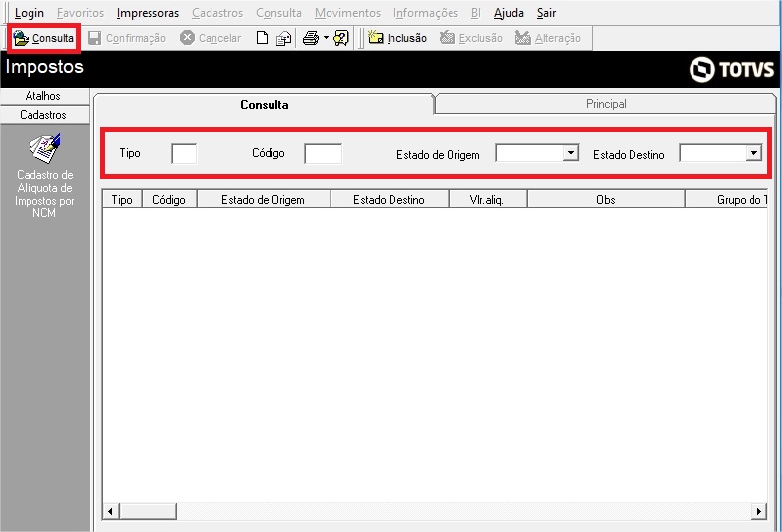Viewport: 782px width, 532px height.
Task: Open the printer dropdown arrow
Action: click(326, 38)
